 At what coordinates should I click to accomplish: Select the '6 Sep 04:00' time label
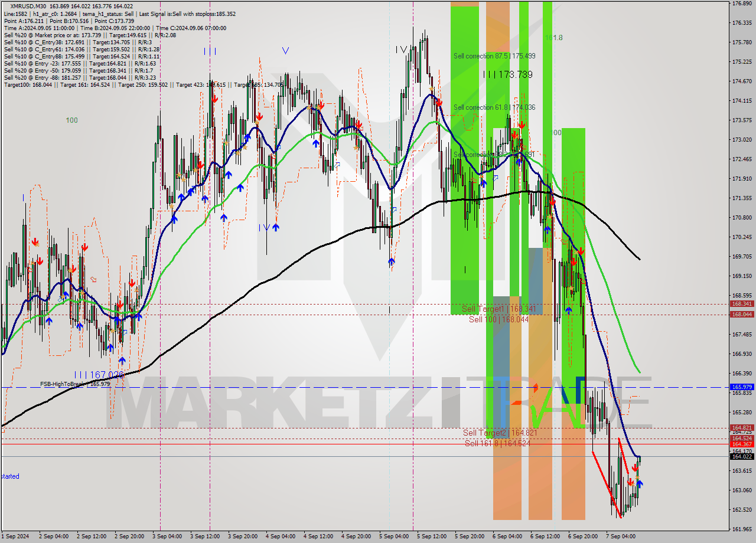508,537
